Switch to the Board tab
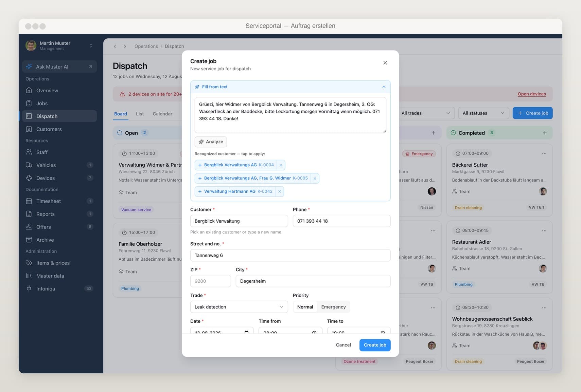 point(121,114)
